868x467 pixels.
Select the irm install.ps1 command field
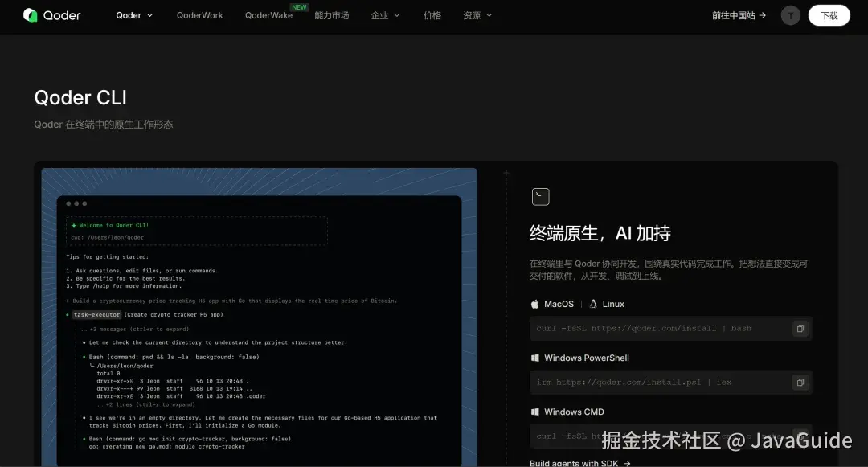coord(671,383)
